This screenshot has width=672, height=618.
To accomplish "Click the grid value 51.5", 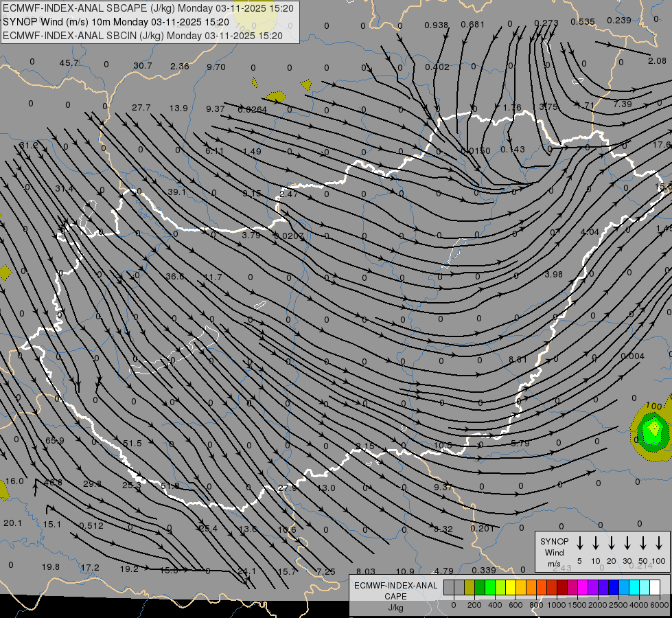I will pyautogui.click(x=132, y=443).
